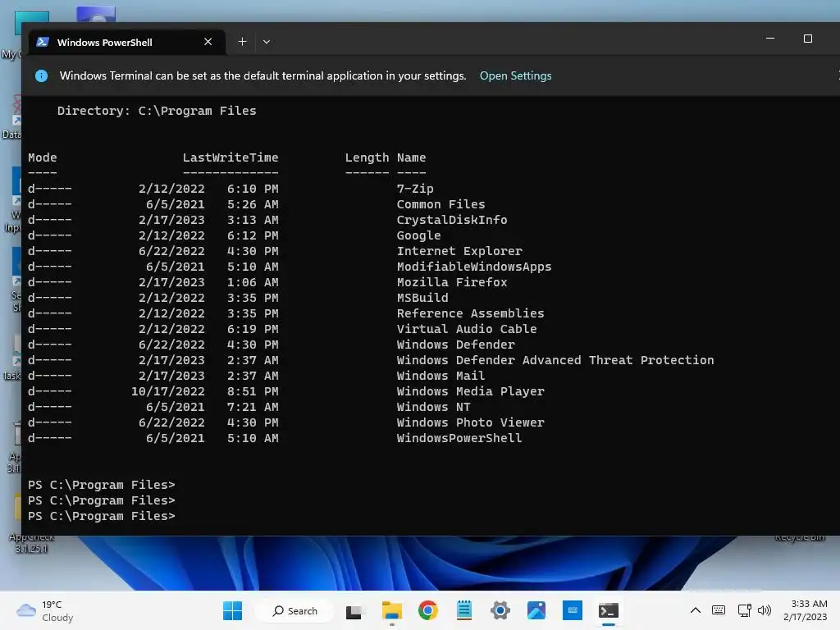Viewport: 840px width, 630px height.
Task: Click the Name column header
Action: [x=412, y=157]
